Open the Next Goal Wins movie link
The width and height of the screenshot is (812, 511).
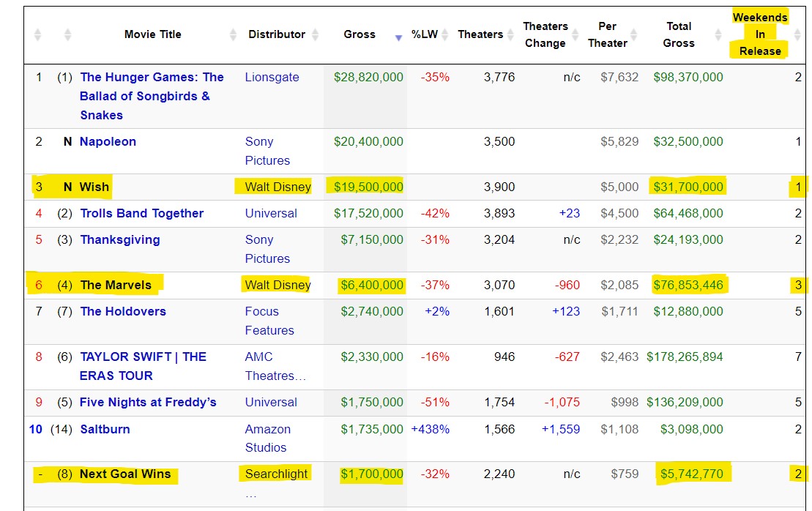point(124,474)
